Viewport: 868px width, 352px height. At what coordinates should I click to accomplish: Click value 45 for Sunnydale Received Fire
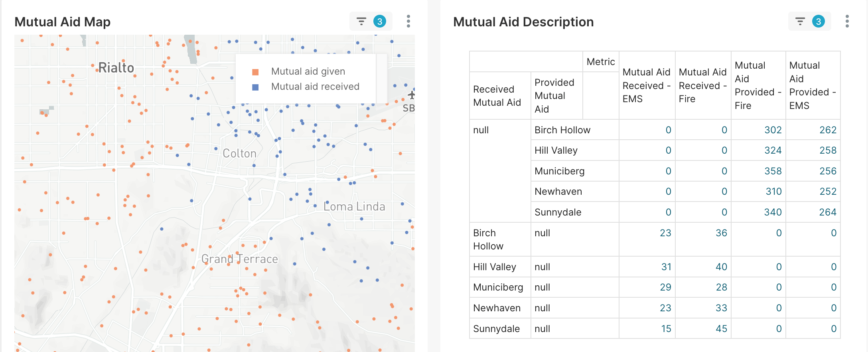[721, 329]
